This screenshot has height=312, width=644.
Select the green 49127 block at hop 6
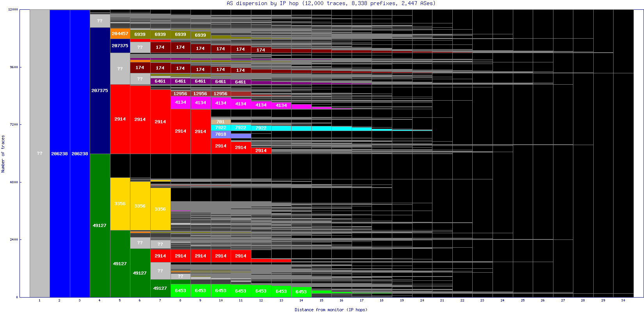click(140, 273)
